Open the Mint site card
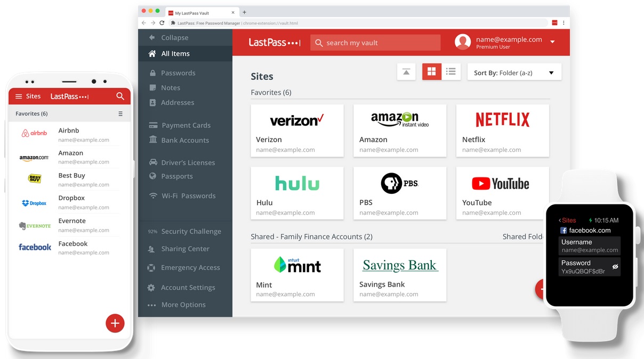This screenshot has width=644, height=359. [297, 275]
